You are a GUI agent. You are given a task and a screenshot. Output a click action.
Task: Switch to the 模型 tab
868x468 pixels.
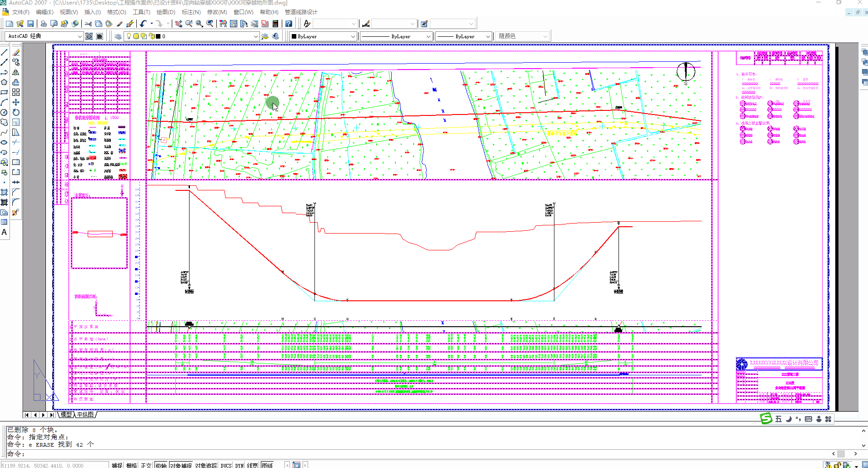click(66, 414)
